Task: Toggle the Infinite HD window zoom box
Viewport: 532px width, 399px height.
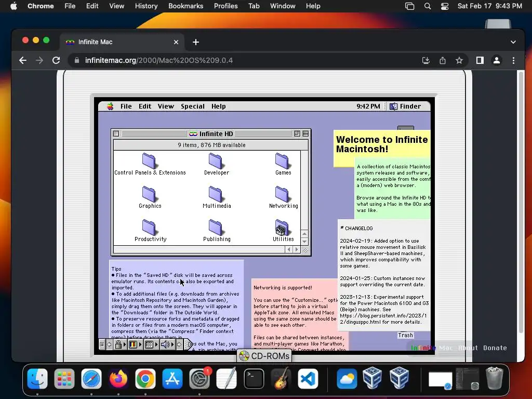Action: coord(297,134)
